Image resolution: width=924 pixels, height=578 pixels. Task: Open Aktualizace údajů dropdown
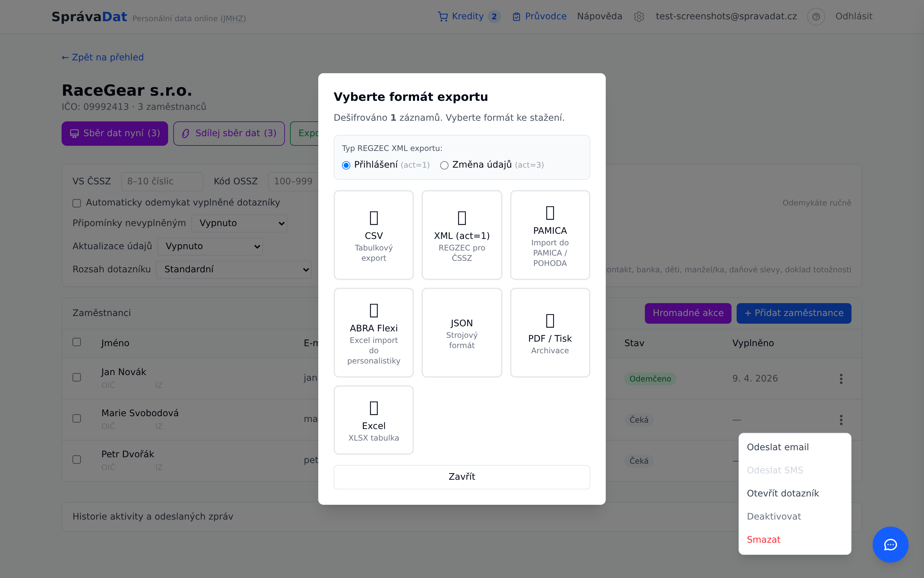pos(210,246)
